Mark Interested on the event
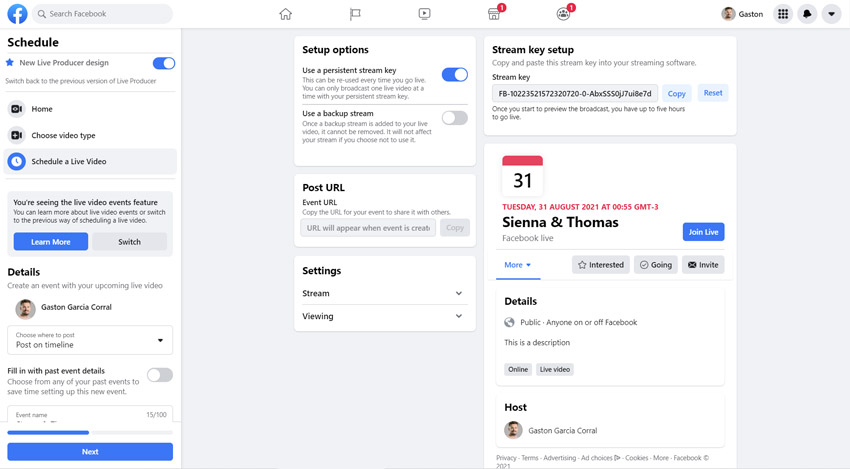 [x=601, y=265]
